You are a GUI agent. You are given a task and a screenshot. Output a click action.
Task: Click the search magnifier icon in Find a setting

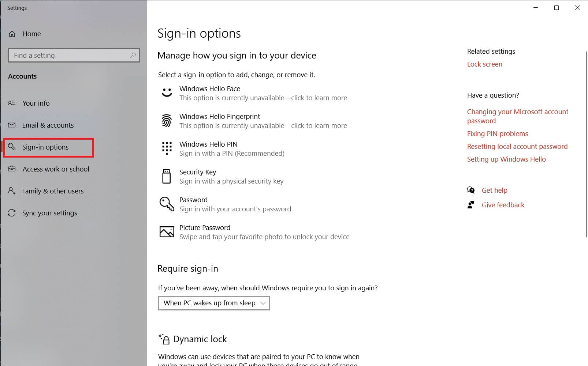click(x=133, y=55)
